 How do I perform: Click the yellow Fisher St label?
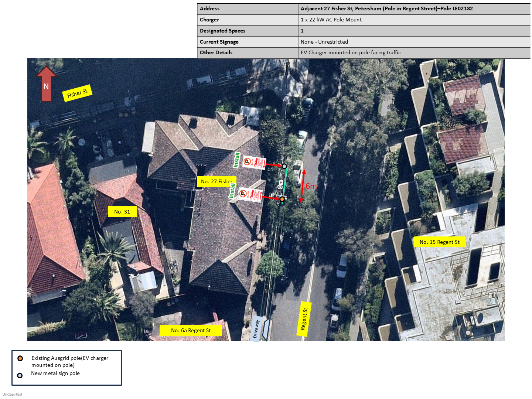pos(77,93)
